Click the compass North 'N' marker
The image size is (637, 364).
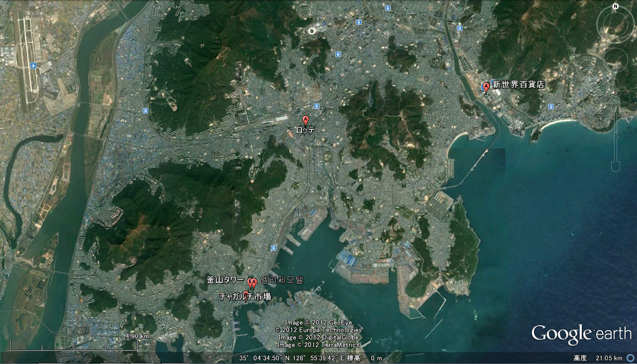(616, 6)
